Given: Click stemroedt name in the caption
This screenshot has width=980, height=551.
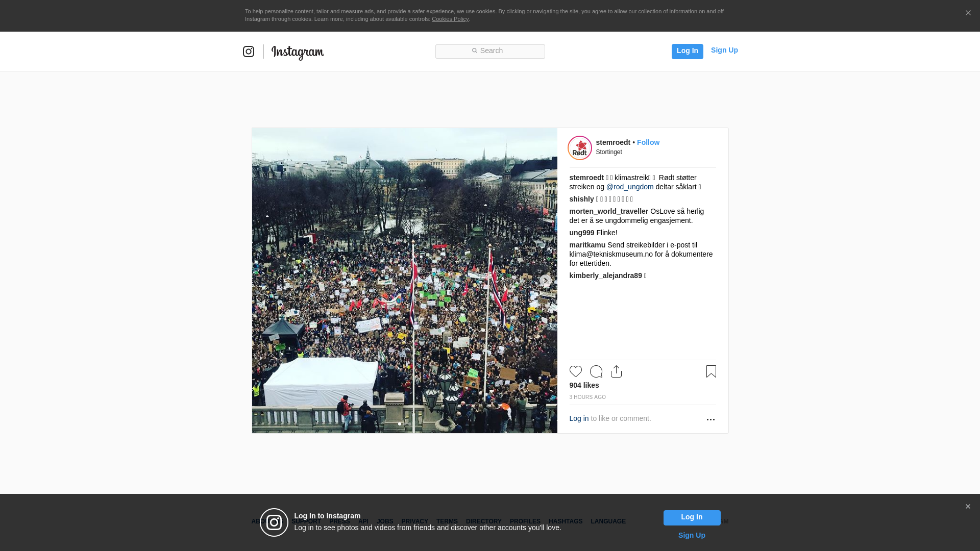Looking at the screenshot, I should tap(586, 178).
